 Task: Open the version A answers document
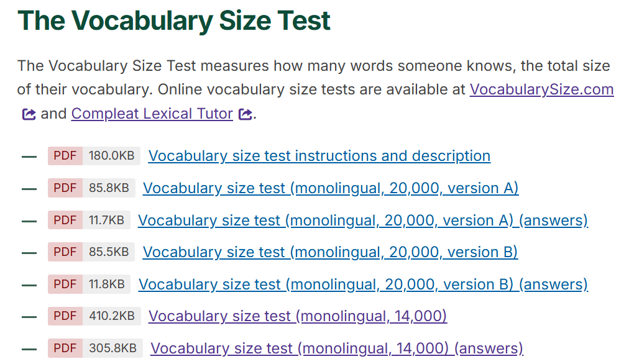point(363,220)
